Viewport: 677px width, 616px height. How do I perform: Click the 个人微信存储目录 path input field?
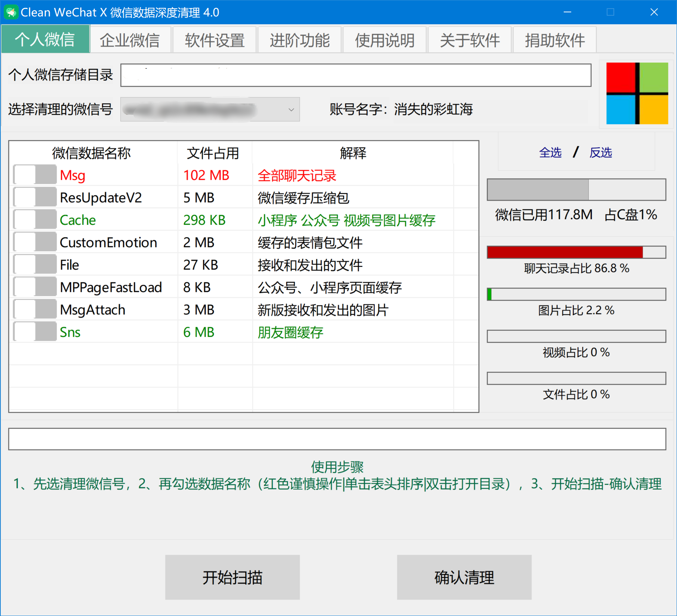356,75
